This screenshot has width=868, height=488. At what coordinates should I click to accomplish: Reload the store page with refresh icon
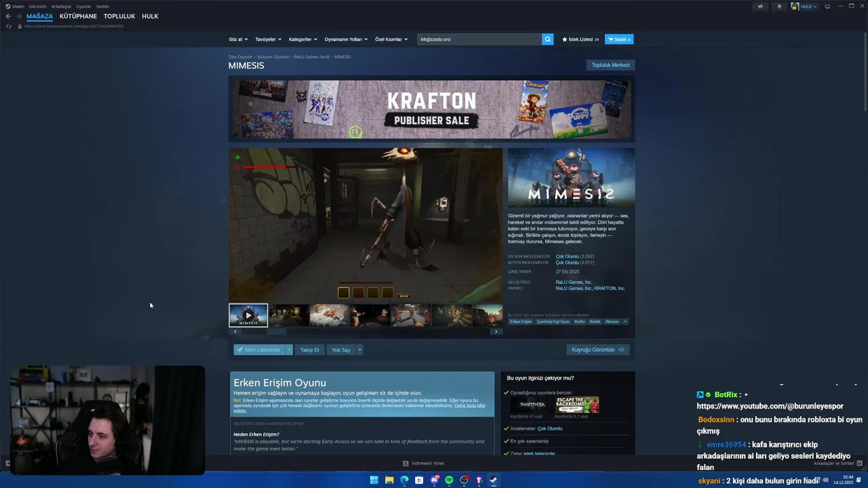pyautogui.click(x=8, y=26)
